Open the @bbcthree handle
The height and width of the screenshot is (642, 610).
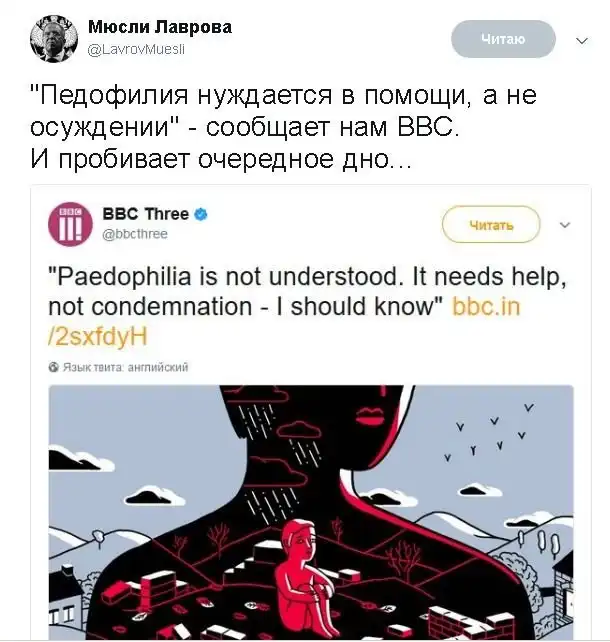(135, 234)
